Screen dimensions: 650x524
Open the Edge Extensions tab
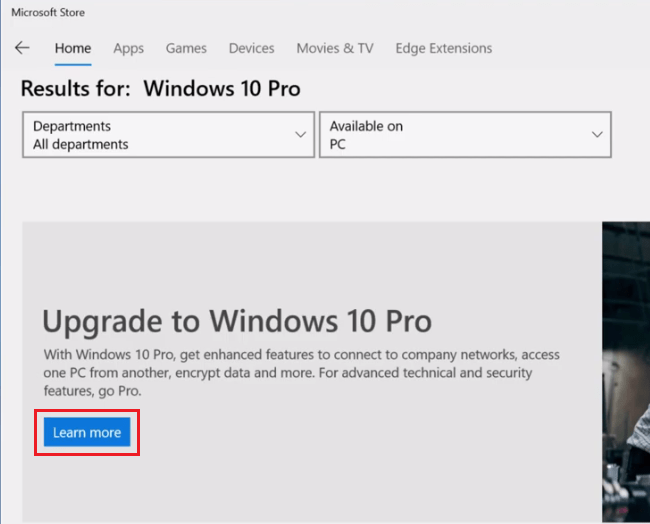click(x=444, y=49)
